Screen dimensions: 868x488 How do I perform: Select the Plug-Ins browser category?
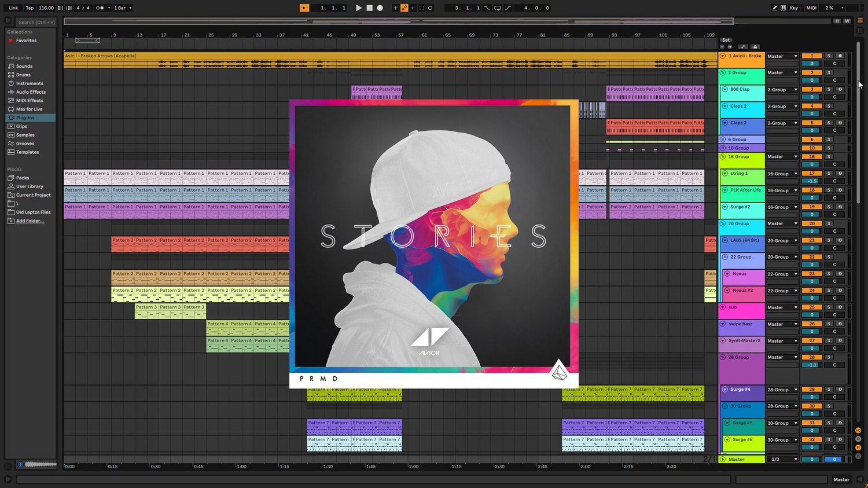[x=31, y=118]
